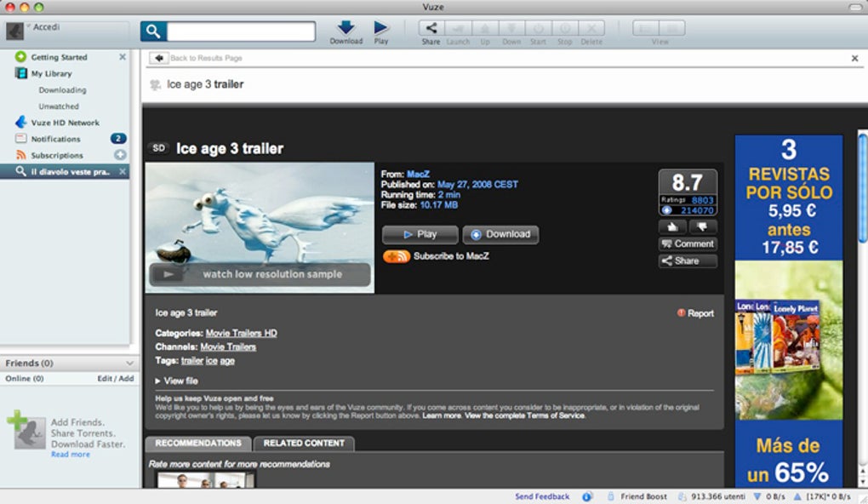Click the thumbs up rating icon
The width and height of the screenshot is (868, 504).
(x=672, y=226)
